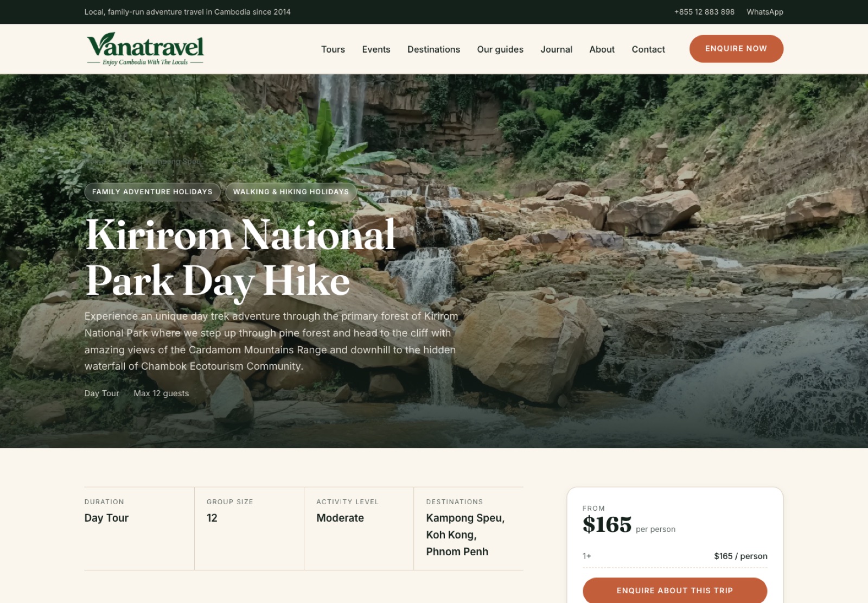Click the Moderate activity level value

pos(340,518)
